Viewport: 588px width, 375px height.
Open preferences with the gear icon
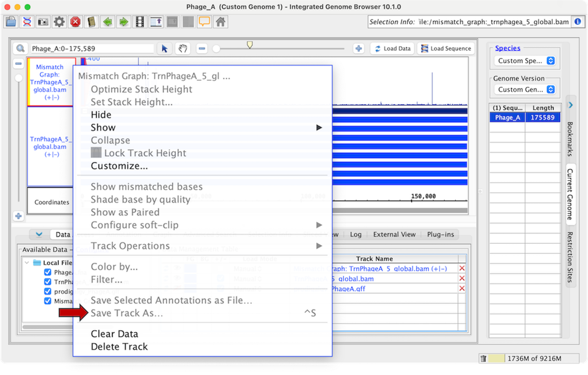pyautogui.click(x=59, y=22)
